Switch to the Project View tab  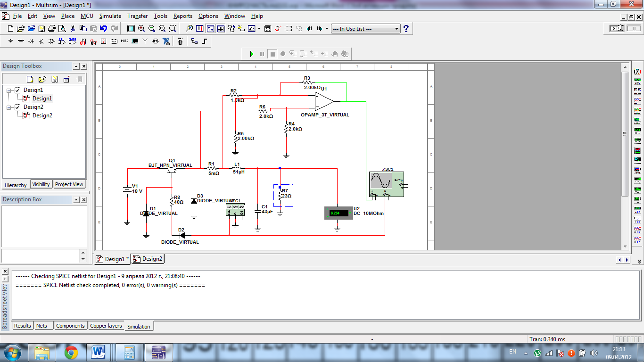[x=69, y=184]
